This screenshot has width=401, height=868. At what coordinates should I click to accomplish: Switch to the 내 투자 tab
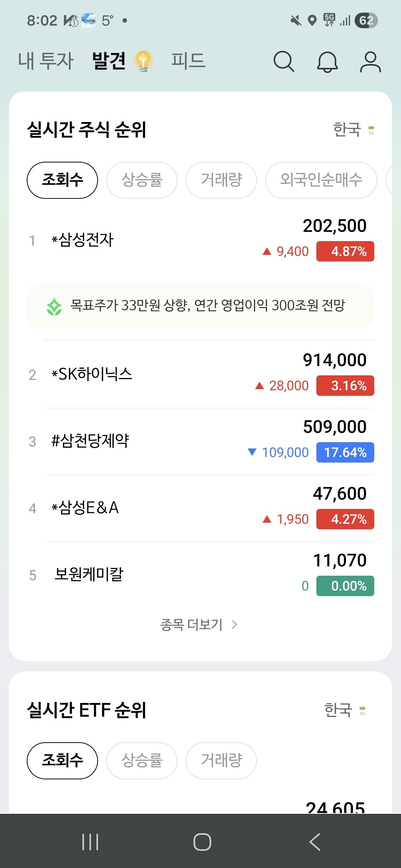click(x=46, y=61)
